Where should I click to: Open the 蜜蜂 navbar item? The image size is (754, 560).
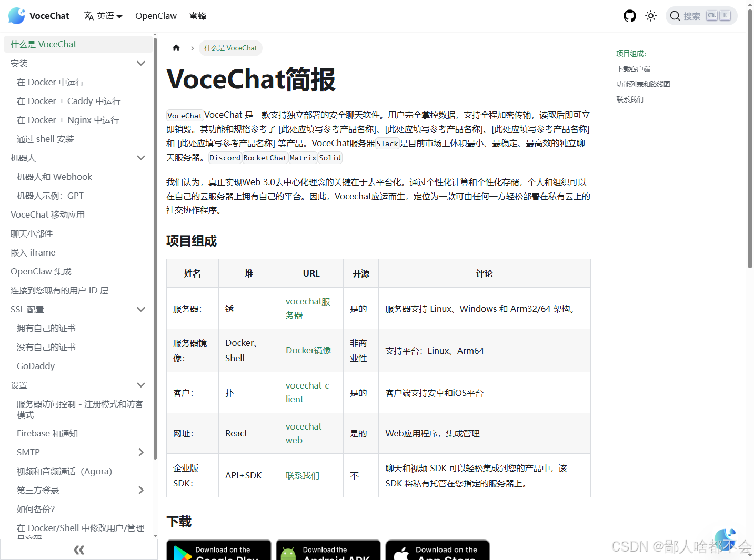[x=198, y=16]
